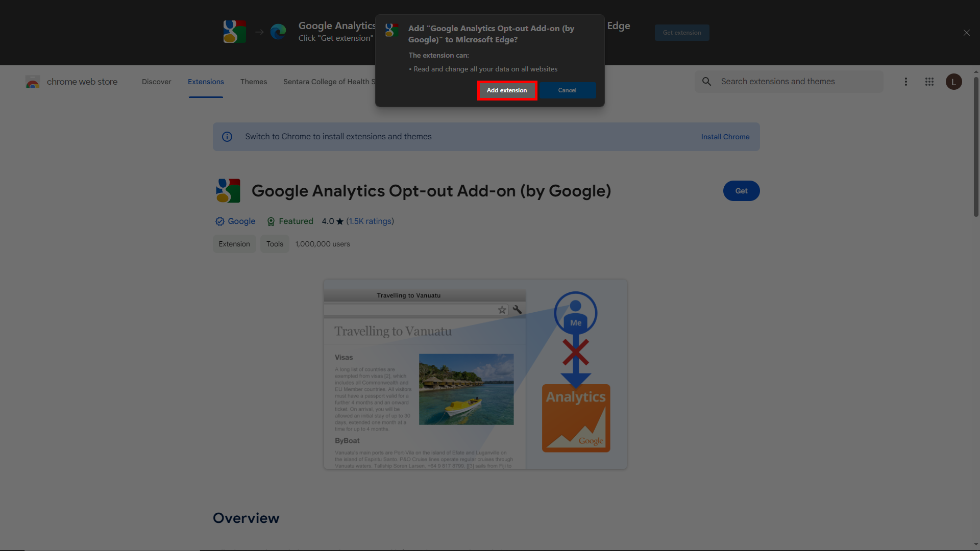Click the Google Analytics Opt-out extension icon
The height and width of the screenshot is (551, 980).
[228, 191]
